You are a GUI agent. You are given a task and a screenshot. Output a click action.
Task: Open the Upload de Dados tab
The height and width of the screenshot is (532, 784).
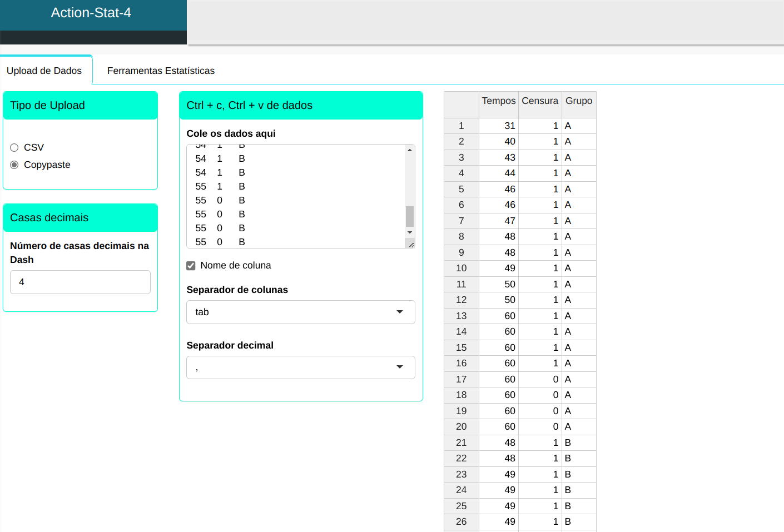(44, 71)
